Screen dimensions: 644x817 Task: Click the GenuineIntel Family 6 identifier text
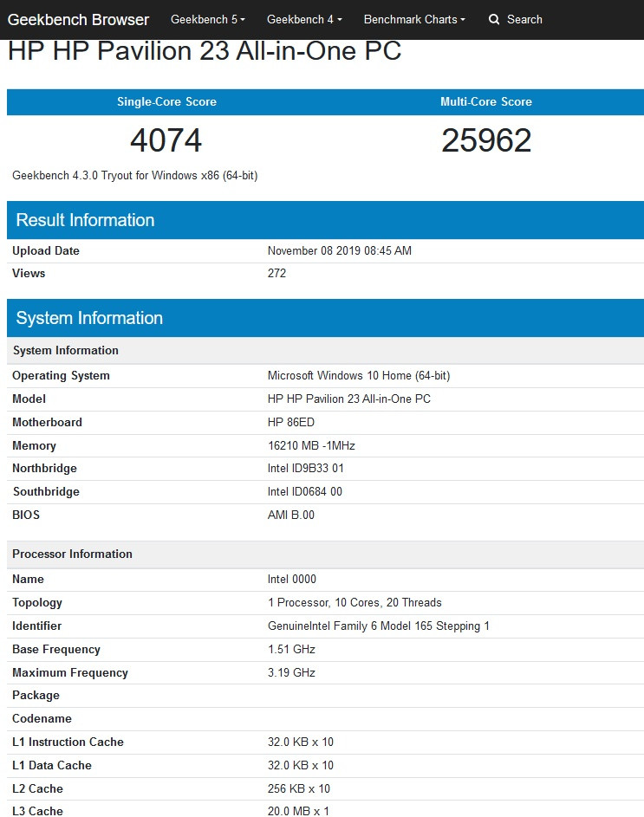[x=378, y=626]
